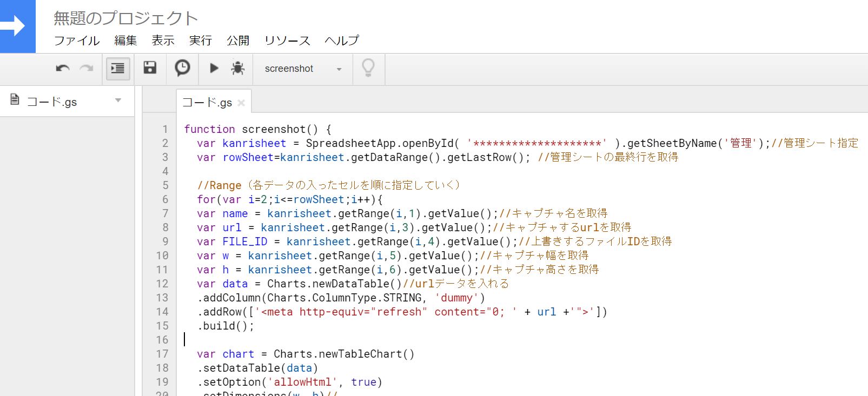Save the project with floppy disk icon

(150, 68)
